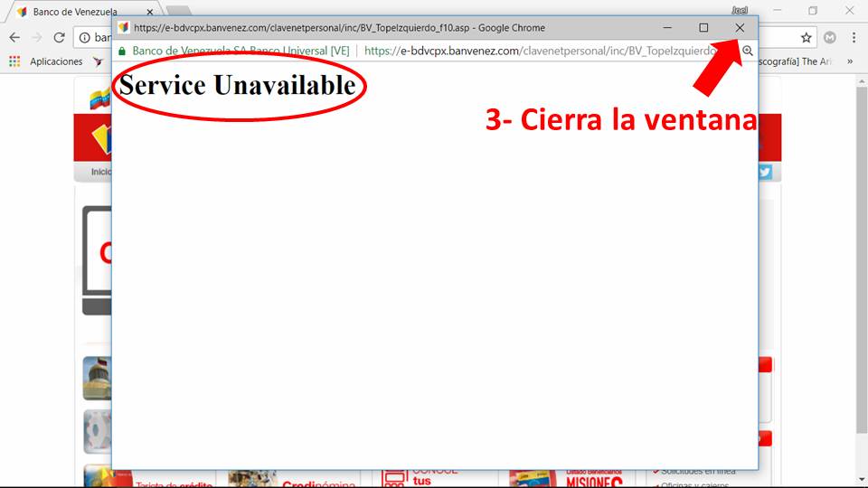The width and height of the screenshot is (868, 488).
Task: Click the Service Unavailable heading text
Action: (238, 85)
